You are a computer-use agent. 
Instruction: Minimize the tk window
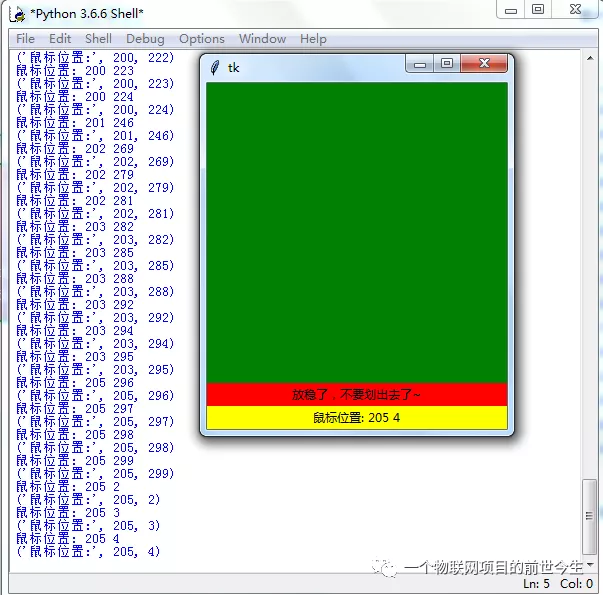pyautogui.click(x=420, y=64)
